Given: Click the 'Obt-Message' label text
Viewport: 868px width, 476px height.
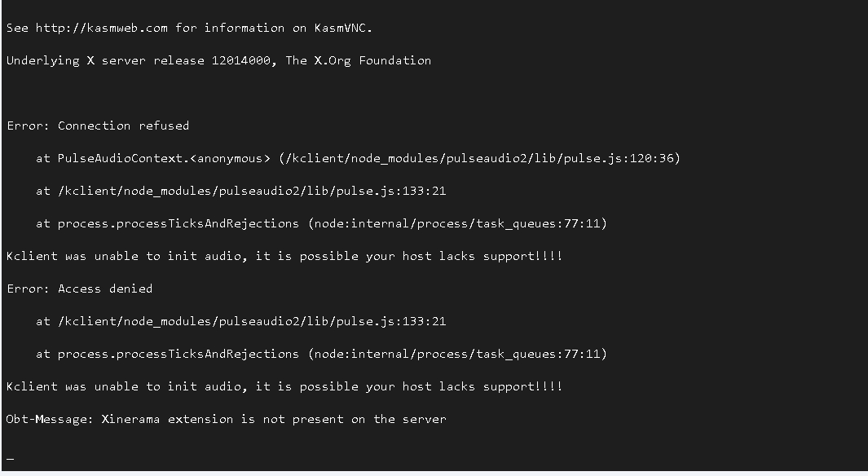Looking at the screenshot, I should click(x=51, y=420).
